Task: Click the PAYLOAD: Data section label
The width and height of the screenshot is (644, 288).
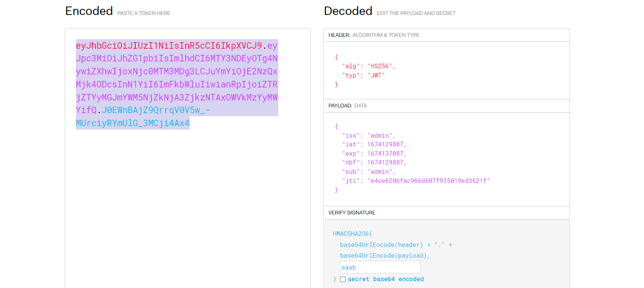Action: pyautogui.click(x=347, y=105)
